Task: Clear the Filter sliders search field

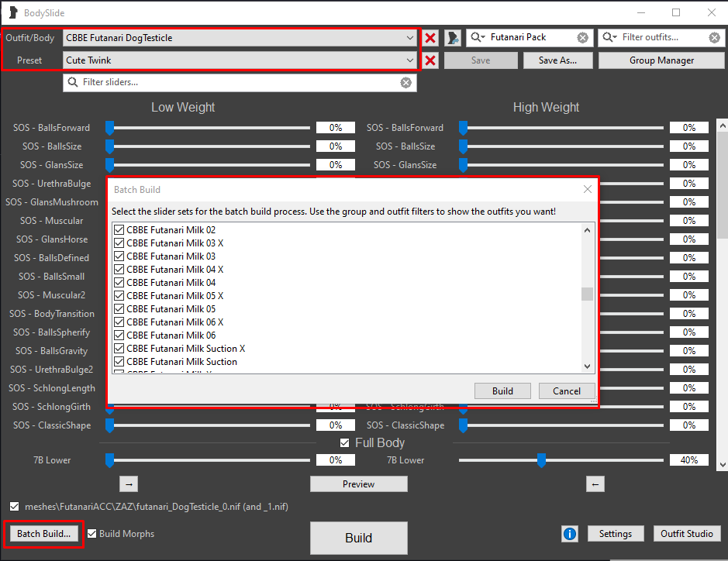Action: click(x=405, y=83)
